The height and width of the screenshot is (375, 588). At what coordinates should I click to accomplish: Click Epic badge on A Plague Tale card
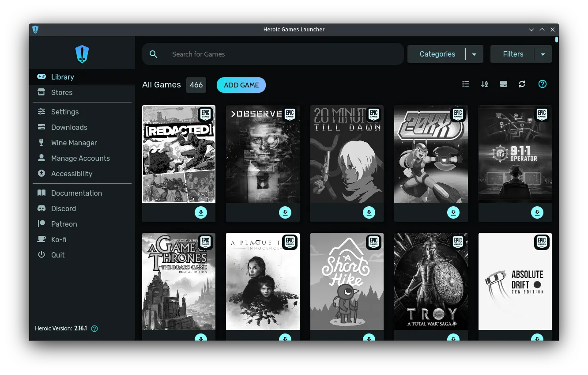tap(290, 242)
